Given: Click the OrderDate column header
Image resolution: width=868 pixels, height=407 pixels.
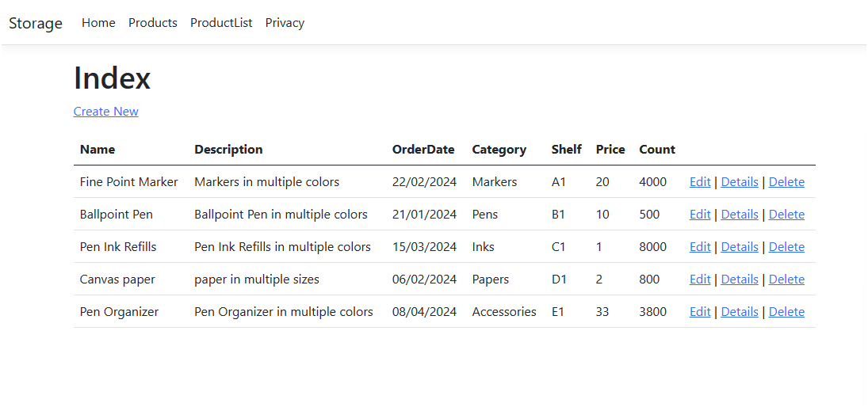Looking at the screenshot, I should point(423,150).
